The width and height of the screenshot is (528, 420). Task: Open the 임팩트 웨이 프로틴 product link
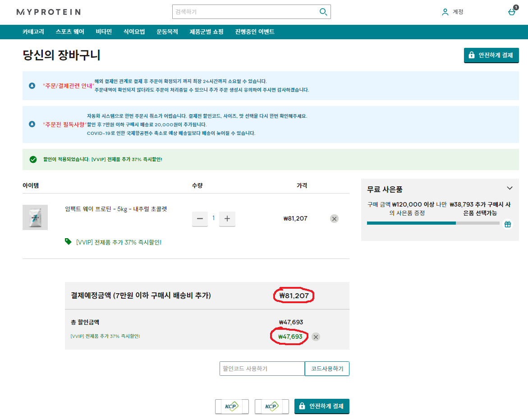[x=116, y=209]
